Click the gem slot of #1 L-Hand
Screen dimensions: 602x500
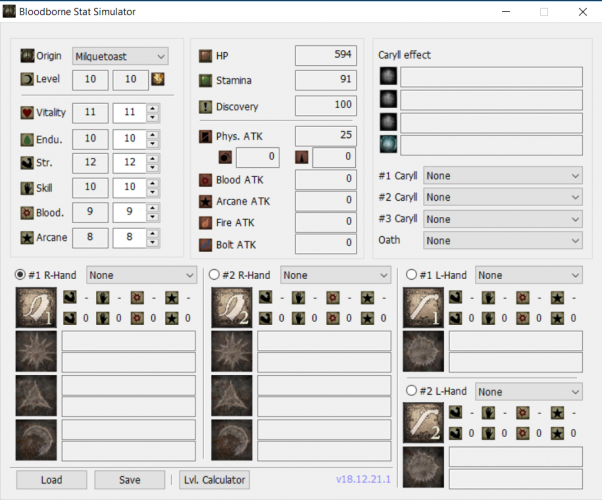click(x=423, y=351)
